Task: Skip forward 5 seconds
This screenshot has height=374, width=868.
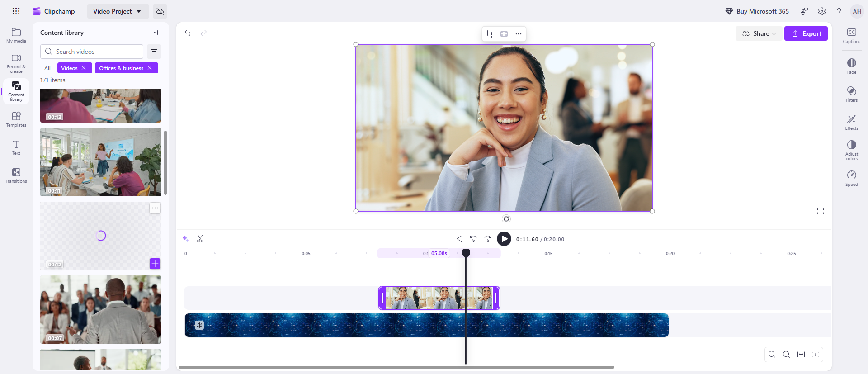Action: [x=488, y=239]
